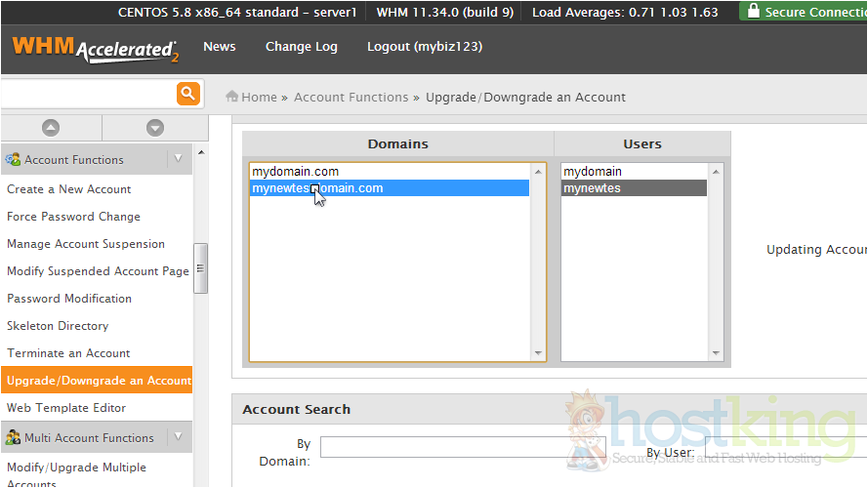Collapse the Multi Account Functions section arrow
This screenshot has width=868, height=488.
click(178, 436)
